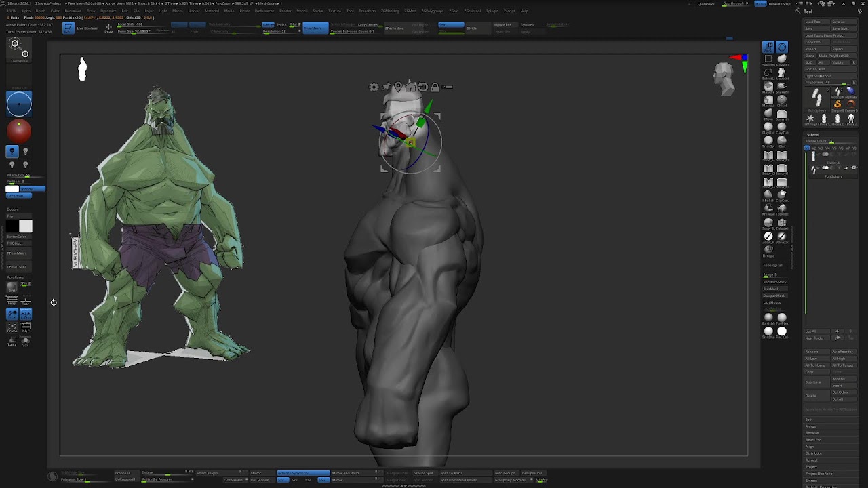Click the gizmo location pin icon

click(398, 87)
